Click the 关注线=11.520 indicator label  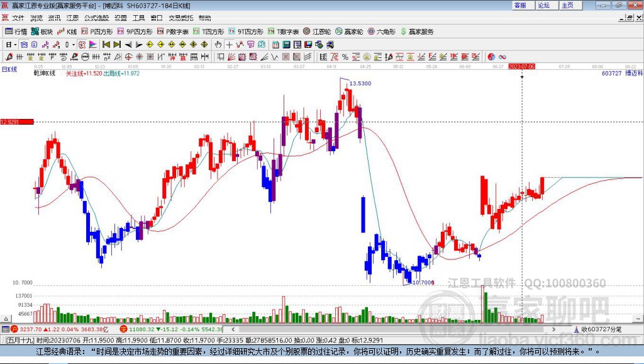[84, 73]
